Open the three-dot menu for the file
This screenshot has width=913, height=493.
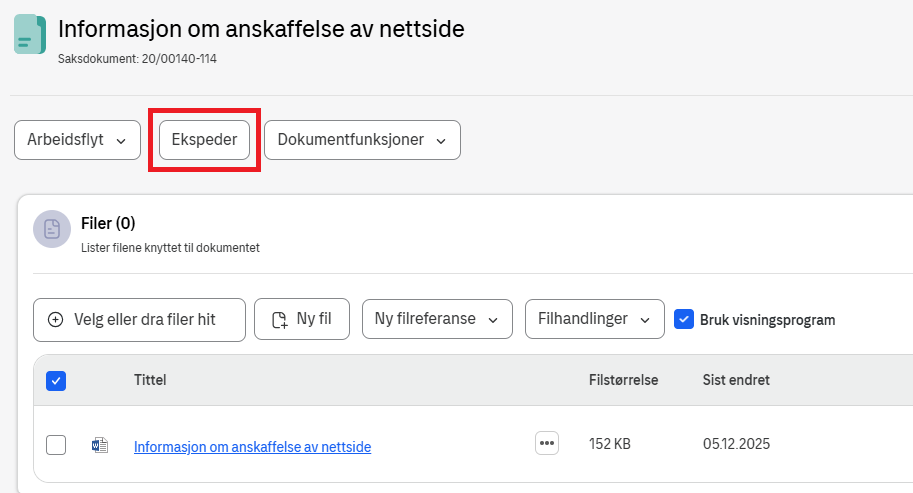(546, 443)
